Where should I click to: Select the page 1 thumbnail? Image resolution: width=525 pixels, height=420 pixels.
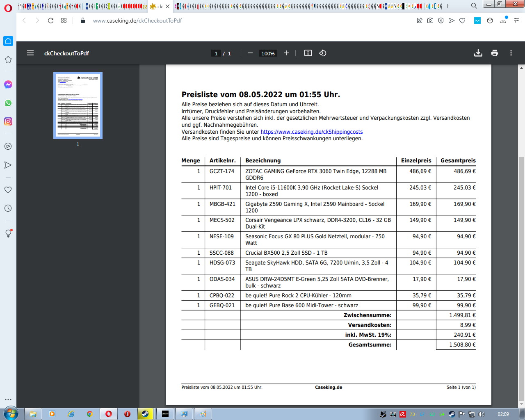coord(78,105)
